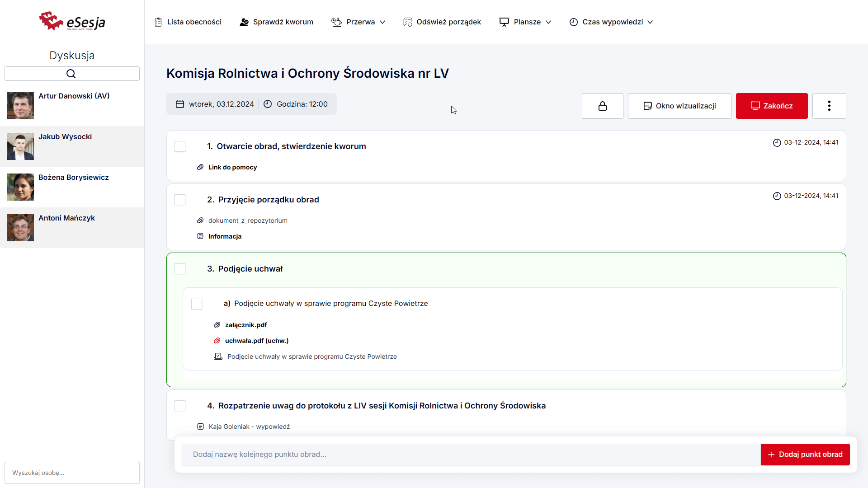The width and height of the screenshot is (868, 488).
Task: Click the Odśwież porządek list icon
Action: 408,22
